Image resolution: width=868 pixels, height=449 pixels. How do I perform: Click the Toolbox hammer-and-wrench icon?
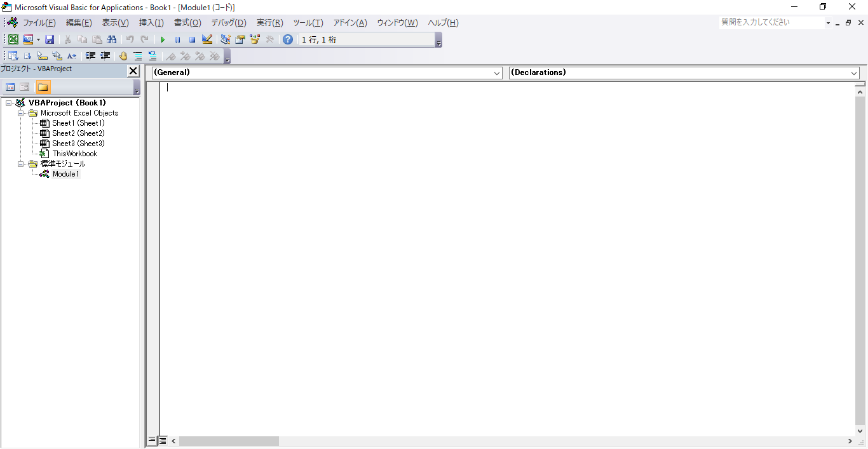click(x=269, y=39)
